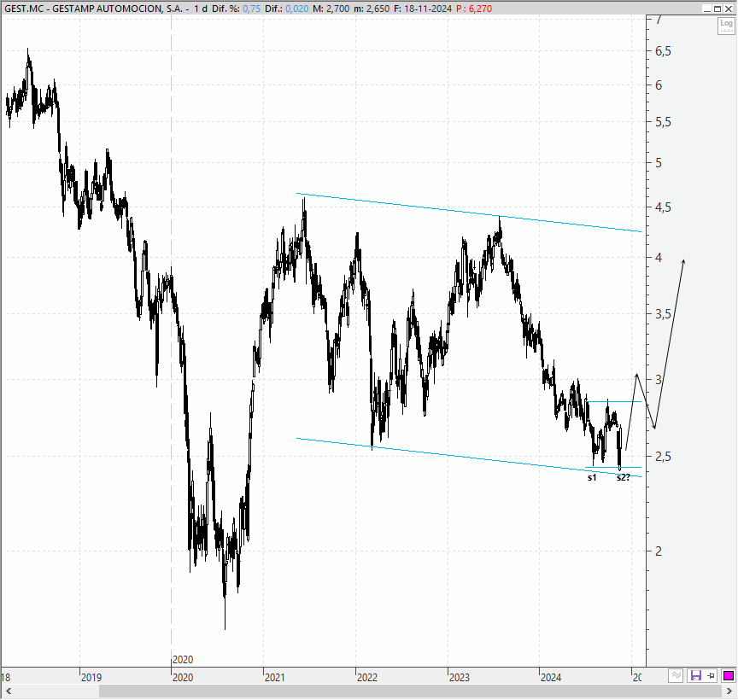This screenshot has height=700, width=738.
Task: Click the 5,5 price axis label
Action: 663,122
